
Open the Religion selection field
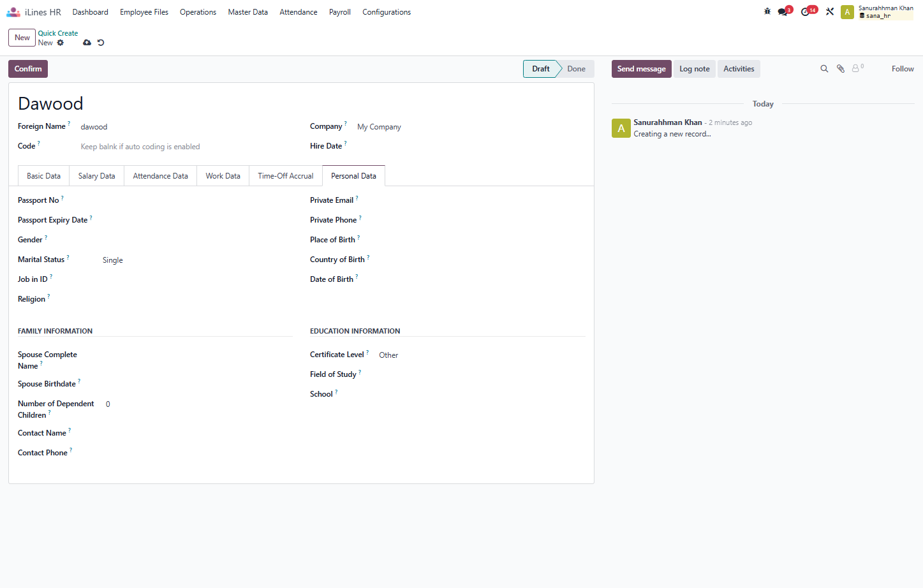[x=197, y=300]
